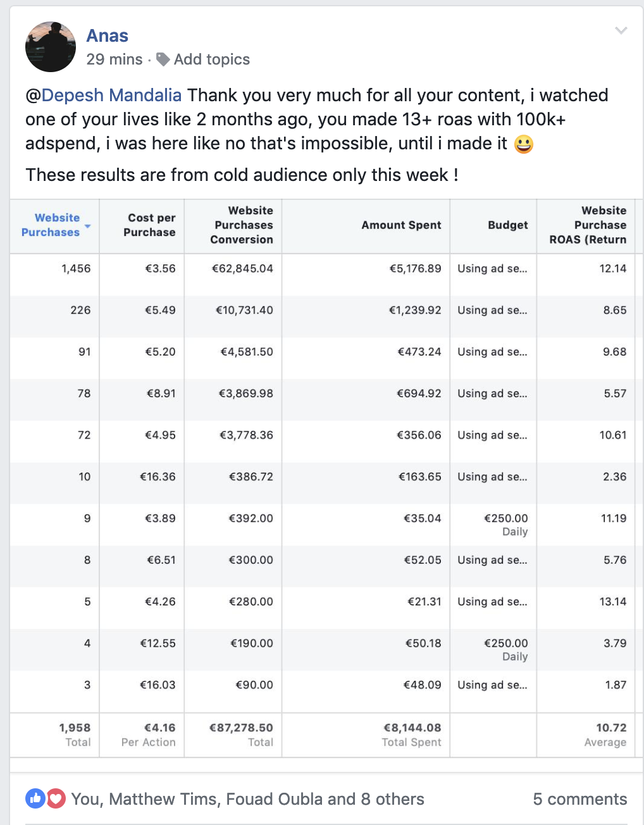This screenshot has width=644, height=825.
Task: View the 5 comments link
Action: 580,799
